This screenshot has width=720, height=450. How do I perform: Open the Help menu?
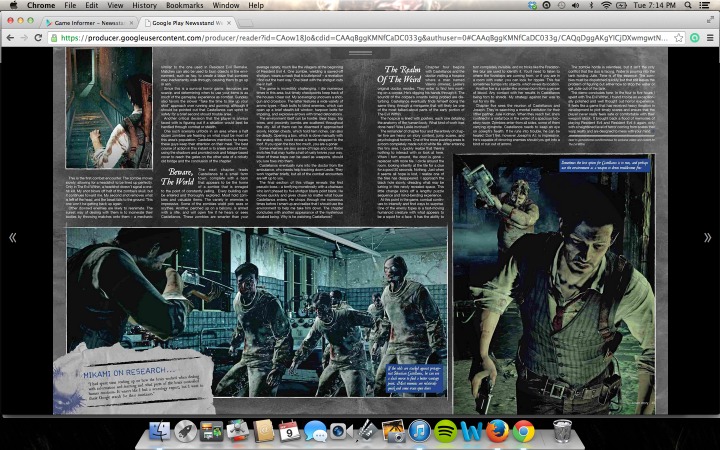pos(256,5)
